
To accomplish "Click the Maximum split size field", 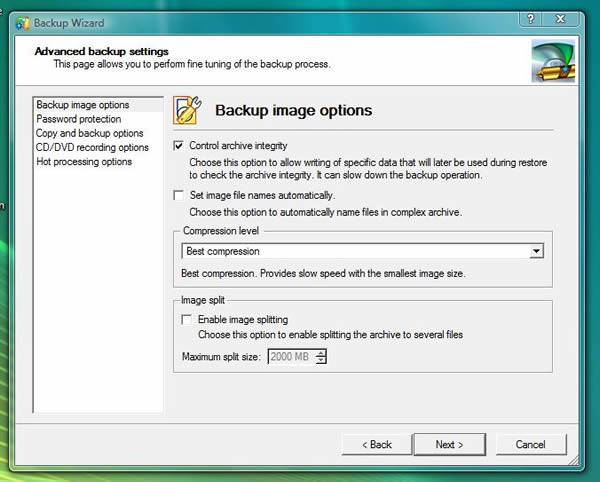I will (x=292, y=357).
